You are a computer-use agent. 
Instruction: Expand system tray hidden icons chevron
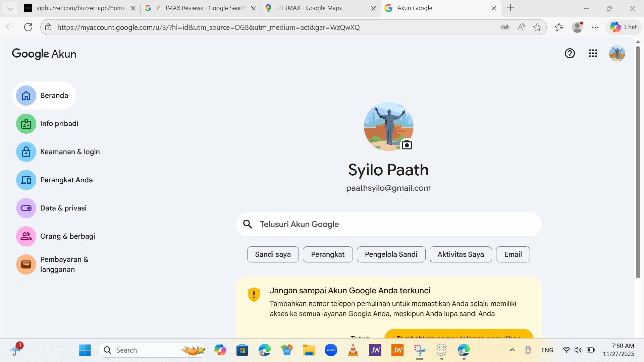(512, 350)
